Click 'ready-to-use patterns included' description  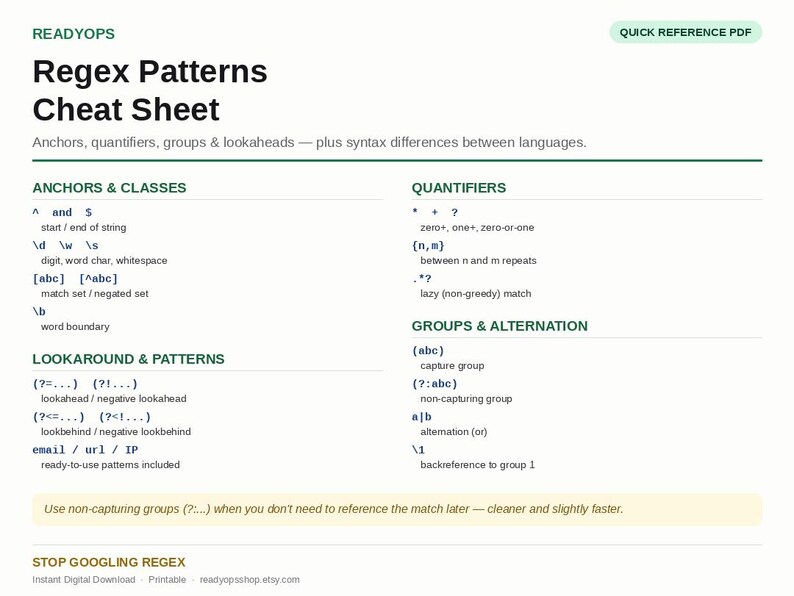click(110, 465)
